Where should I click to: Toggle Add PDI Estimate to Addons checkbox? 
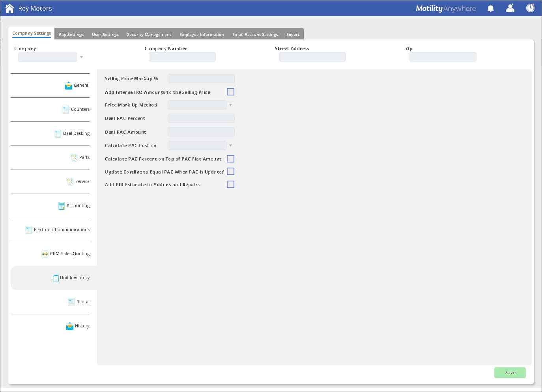coord(231,185)
